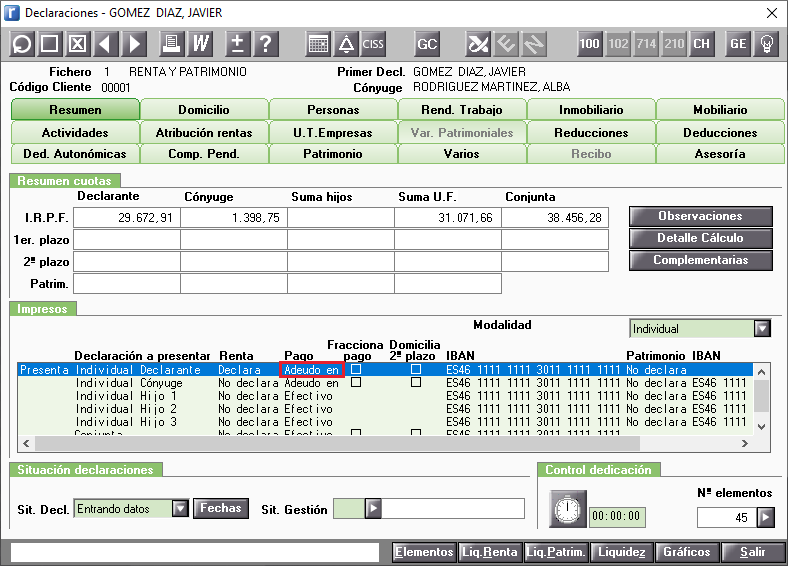Toggle Domicilia 2º plazo for Individual Cónyuge
The width and height of the screenshot is (788, 566).
point(416,382)
